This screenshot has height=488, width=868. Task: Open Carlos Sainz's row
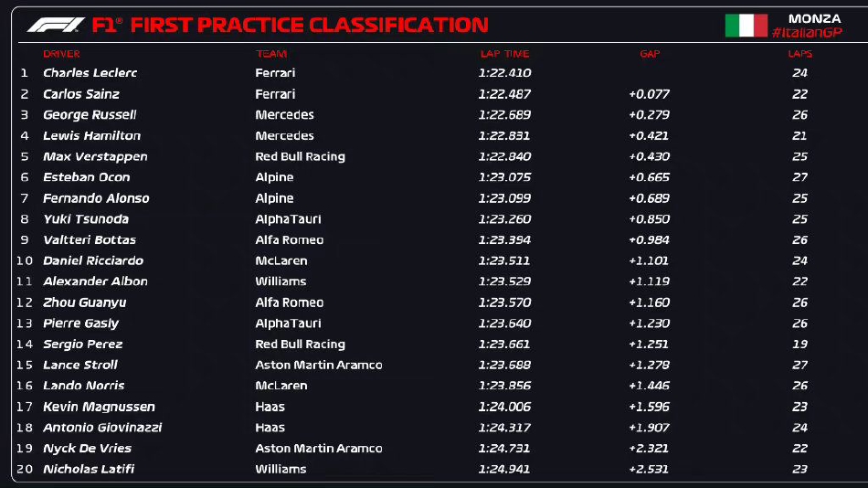[x=81, y=94]
